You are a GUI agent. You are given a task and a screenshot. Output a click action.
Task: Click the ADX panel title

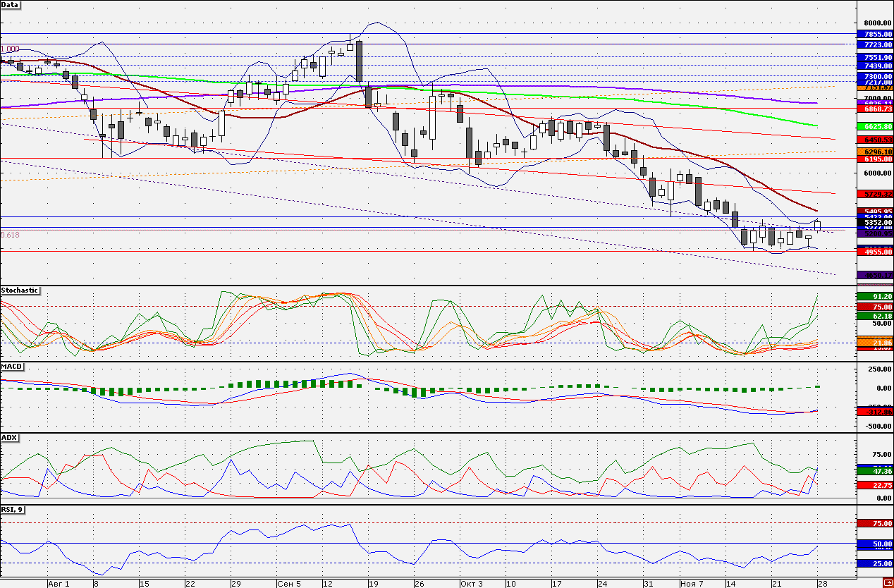coord(9,438)
